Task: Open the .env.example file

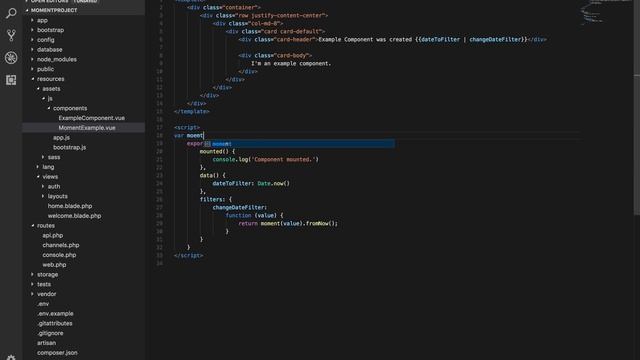Action: tap(56, 314)
